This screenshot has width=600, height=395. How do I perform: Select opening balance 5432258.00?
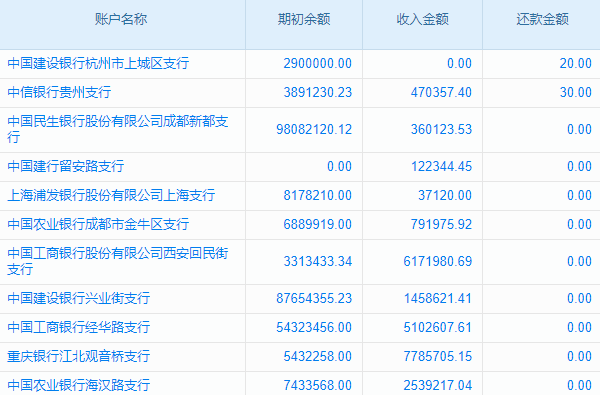318,356
